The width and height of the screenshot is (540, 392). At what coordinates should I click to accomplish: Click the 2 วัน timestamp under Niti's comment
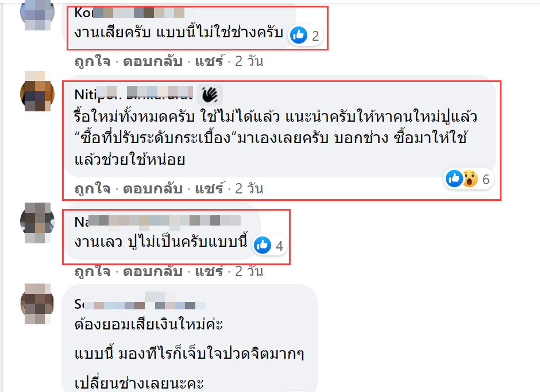(x=249, y=189)
